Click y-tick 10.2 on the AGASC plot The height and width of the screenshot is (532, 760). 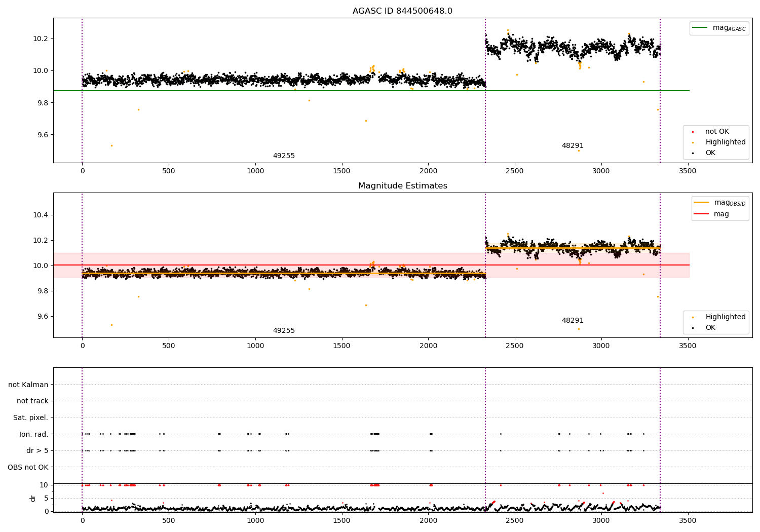[x=40, y=39]
